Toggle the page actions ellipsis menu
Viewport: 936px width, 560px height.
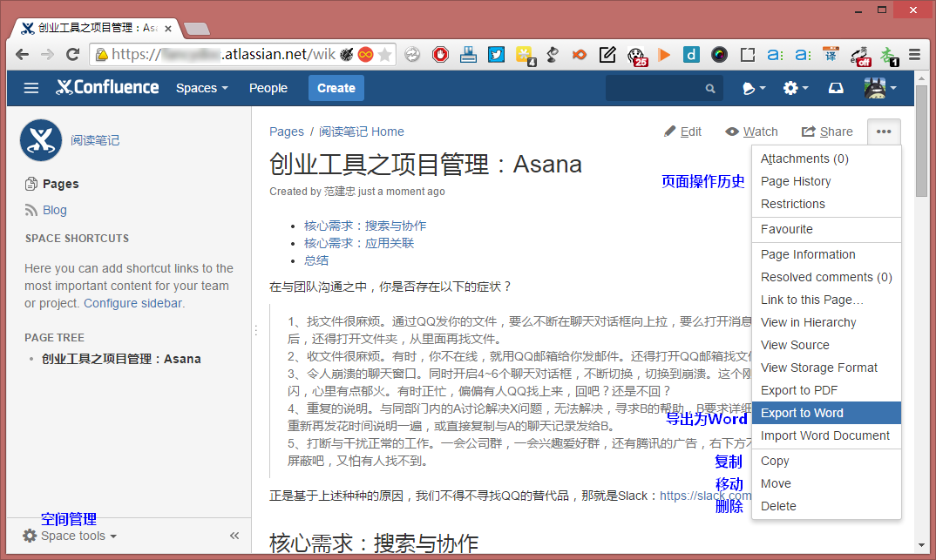pos(884,132)
